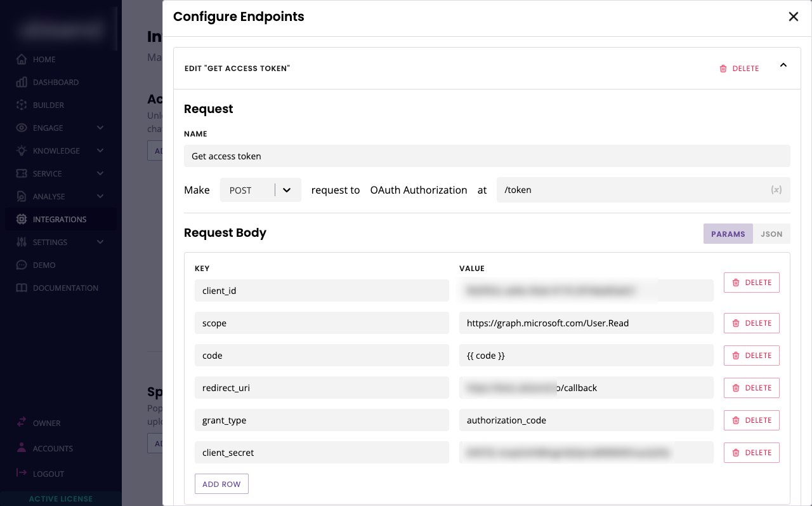Keep PARAMS mode selected for Request Body
The image size is (812, 506).
pyautogui.click(x=728, y=234)
